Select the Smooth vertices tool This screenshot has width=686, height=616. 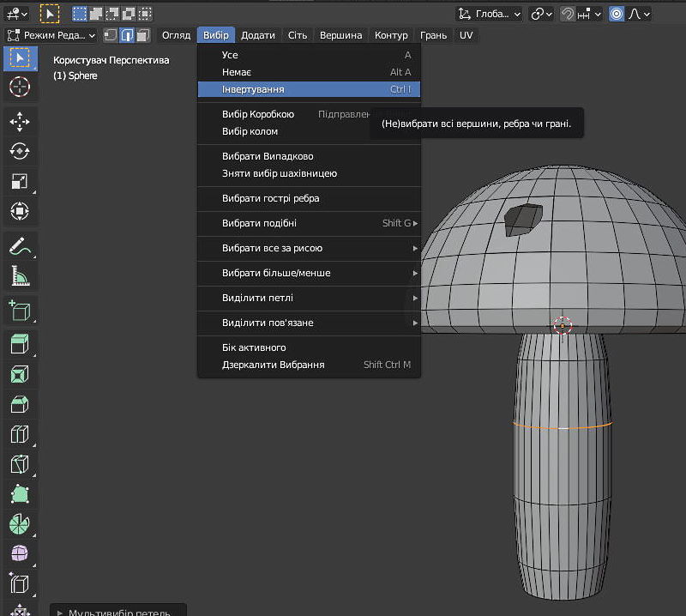[20, 554]
